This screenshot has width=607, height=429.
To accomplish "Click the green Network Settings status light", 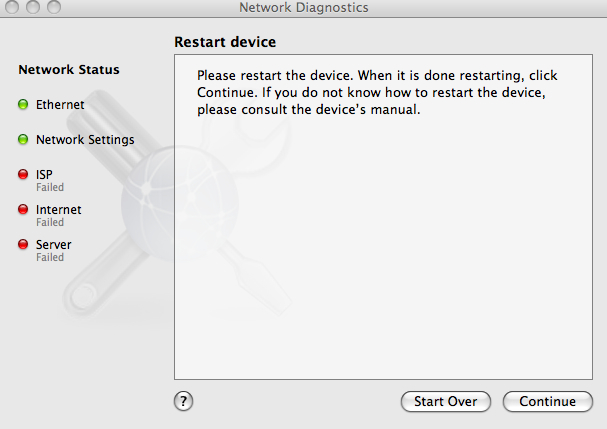I will [x=23, y=139].
